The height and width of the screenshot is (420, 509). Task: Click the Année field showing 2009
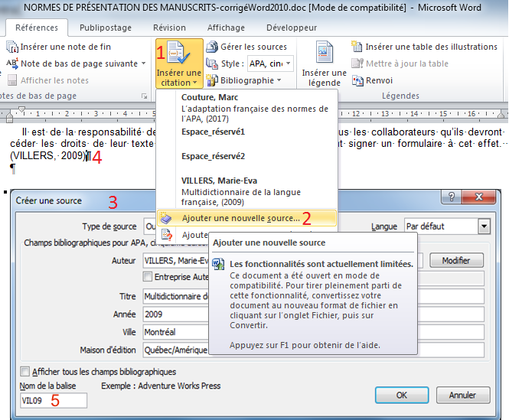[x=175, y=314]
